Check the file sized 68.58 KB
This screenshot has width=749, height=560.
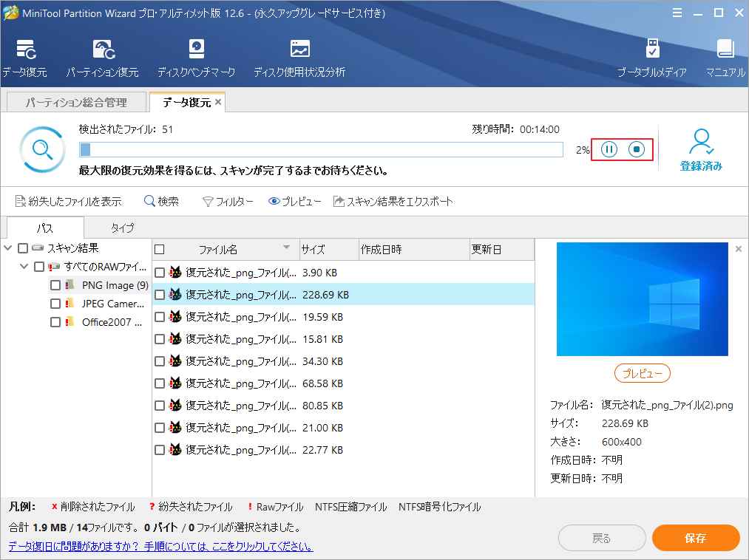coord(160,383)
